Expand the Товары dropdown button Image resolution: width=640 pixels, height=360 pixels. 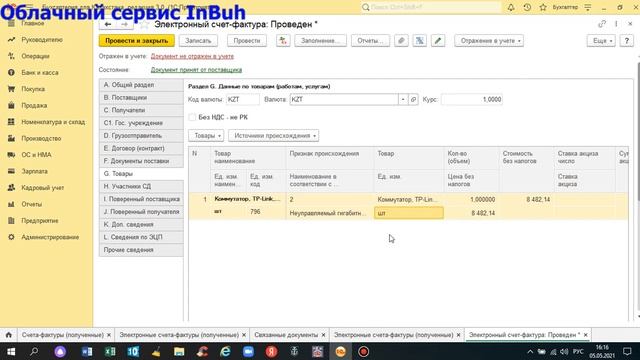[x=206, y=136]
